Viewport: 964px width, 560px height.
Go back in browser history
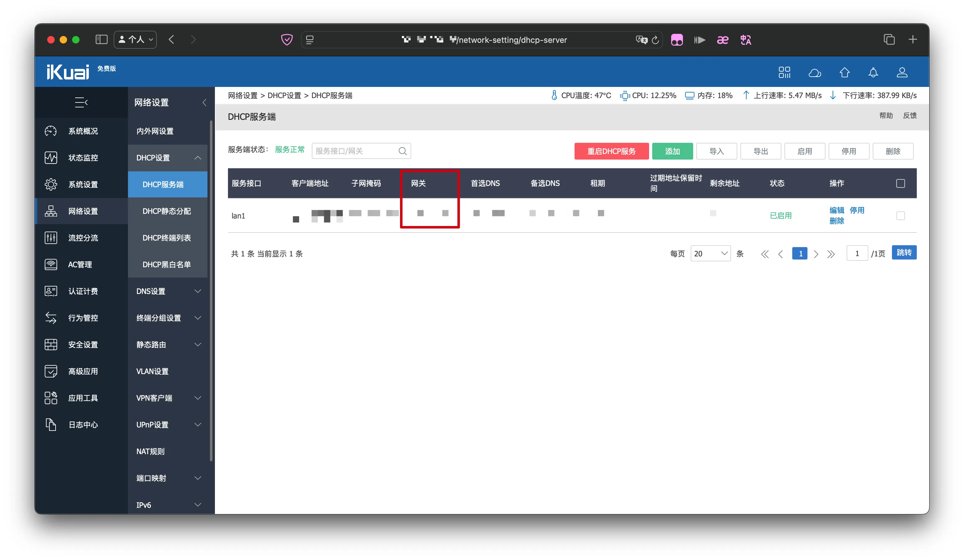tap(171, 39)
